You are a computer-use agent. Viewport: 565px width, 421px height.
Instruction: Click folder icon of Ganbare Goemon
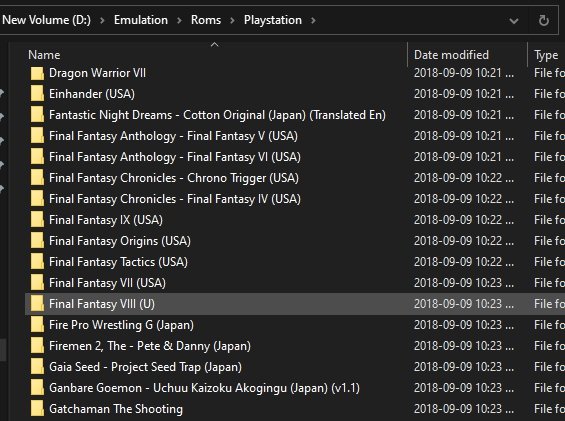click(37, 388)
